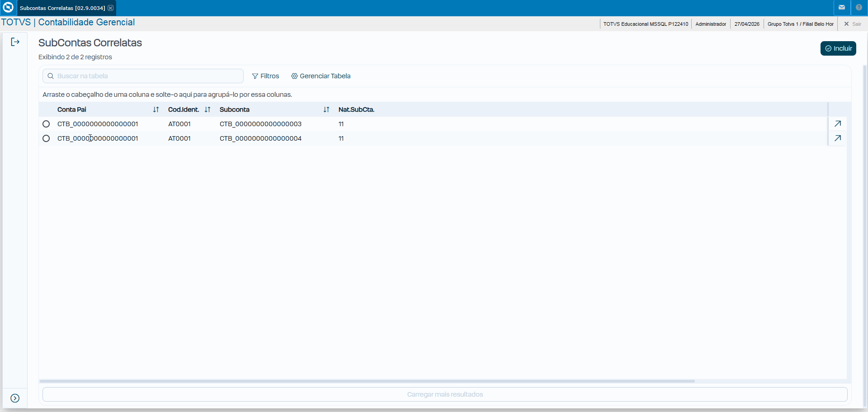Click the TOTVS logo icon in title bar

pos(8,8)
